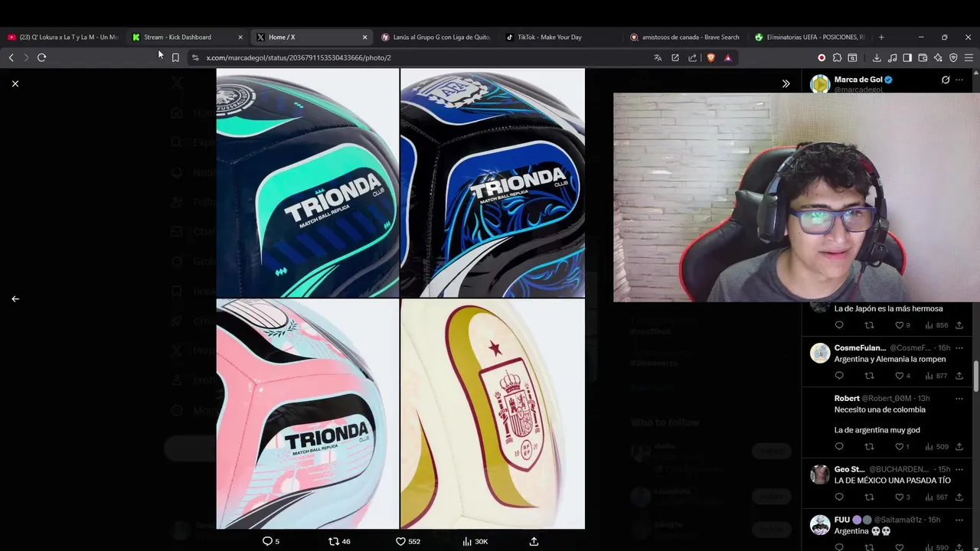Screen dimensions: 980x551
Task: Switch to Lanús al Grupo G tab
Action: point(436,37)
